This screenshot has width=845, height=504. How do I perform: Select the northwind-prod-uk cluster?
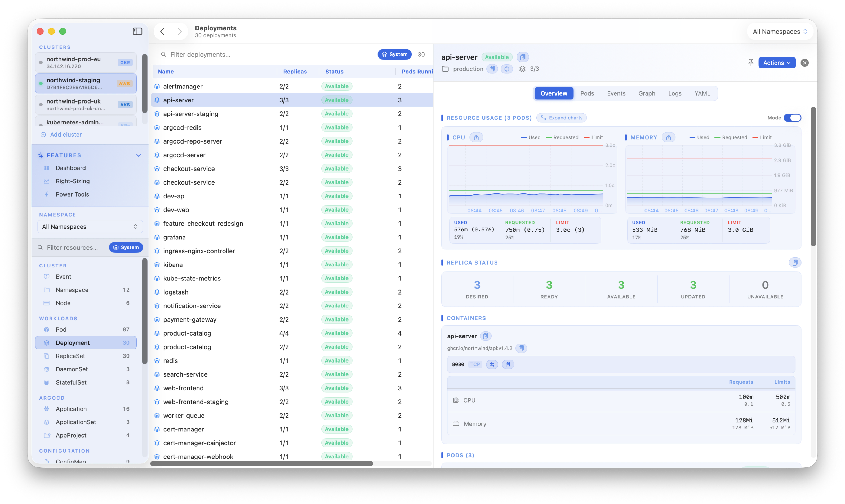coord(86,105)
